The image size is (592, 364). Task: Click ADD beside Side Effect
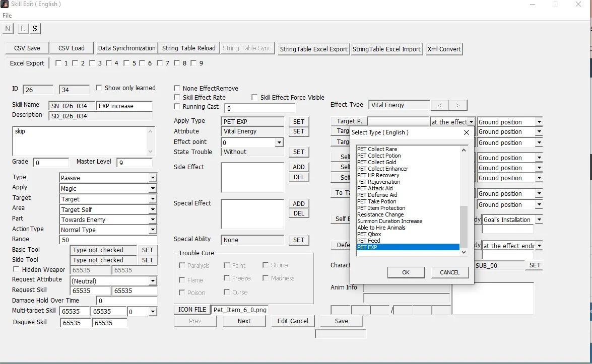point(299,167)
